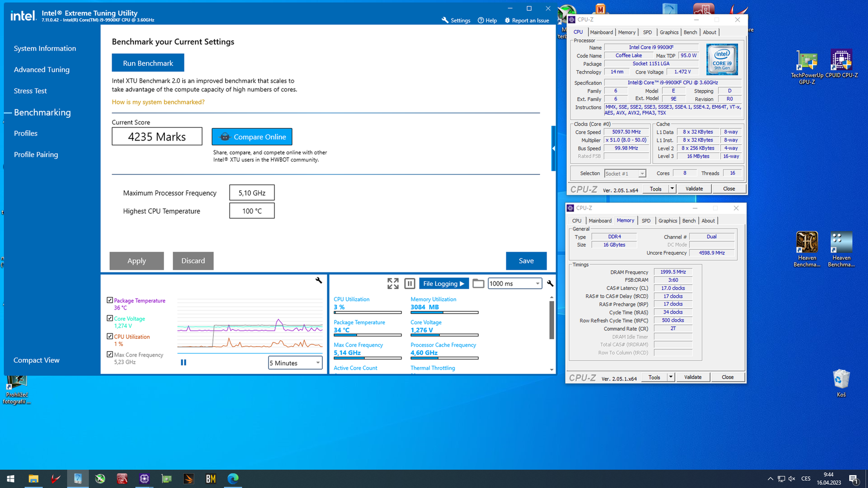Open the Socket #1 selection dropdown
The image size is (868, 488).
(x=625, y=174)
